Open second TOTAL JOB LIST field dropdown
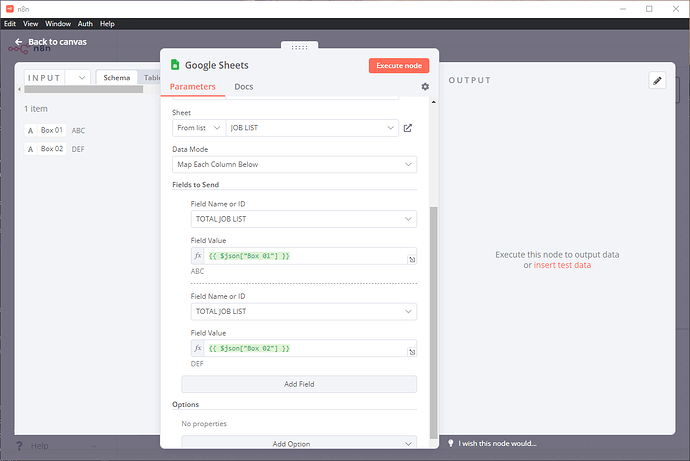Image resolution: width=690 pixels, height=461 pixels. [x=304, y=311]
